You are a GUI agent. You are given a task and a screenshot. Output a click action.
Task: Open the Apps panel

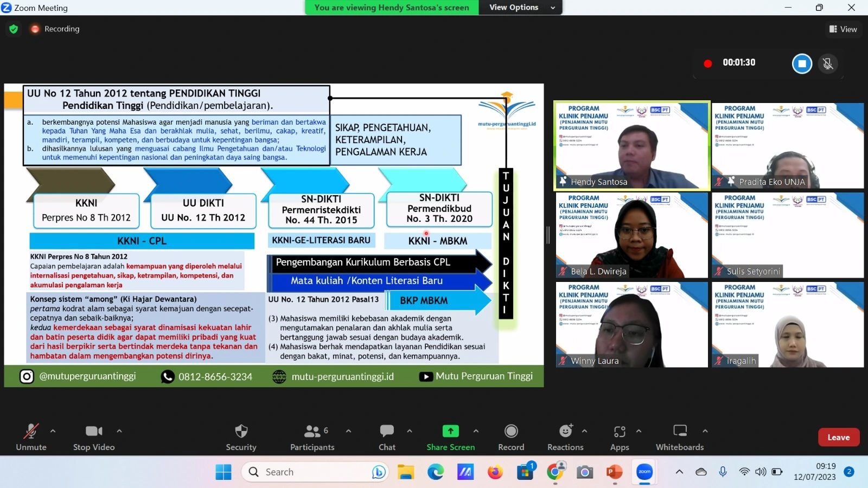click(620, 437)
